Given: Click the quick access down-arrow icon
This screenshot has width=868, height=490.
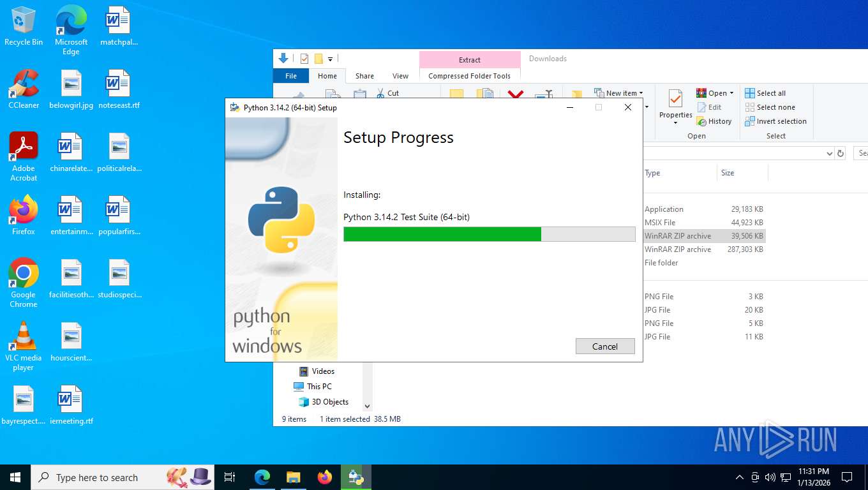Looking at the screenshot, I should pos(283,59).
